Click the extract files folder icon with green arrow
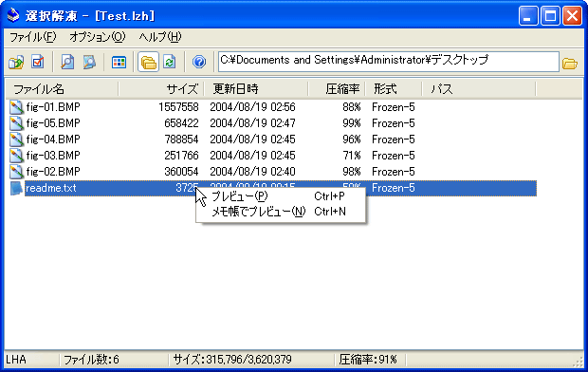Image resolution: width=588 pixels, height=372 pixels. tap(16, 62)
